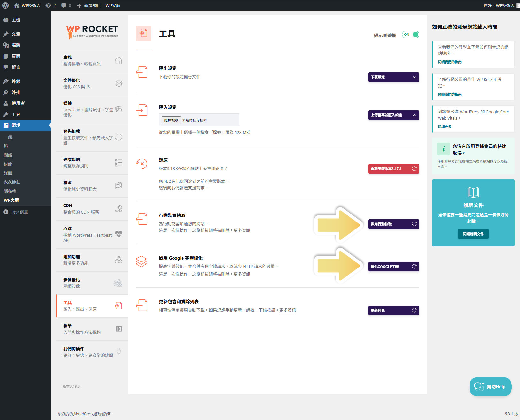Open the 新增項目 menu in admin bar
This screenshot has height=420, width=520.
89,5
